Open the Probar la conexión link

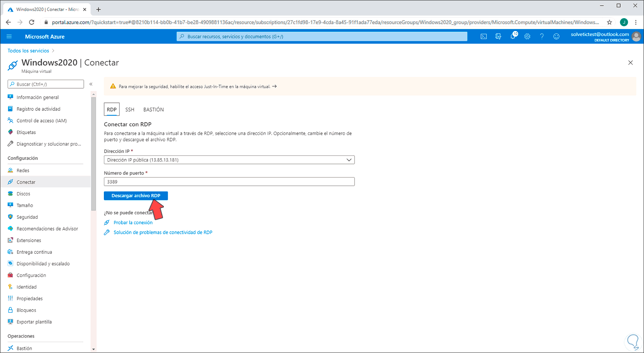coord(133,223)
